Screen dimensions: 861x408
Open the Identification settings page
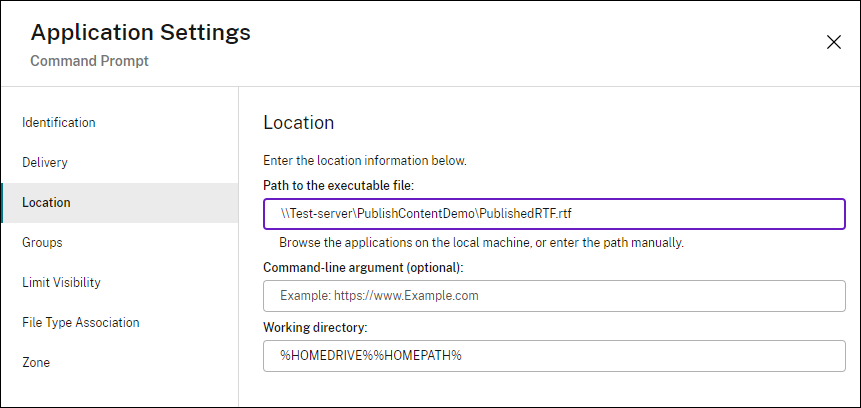(59, 123)
